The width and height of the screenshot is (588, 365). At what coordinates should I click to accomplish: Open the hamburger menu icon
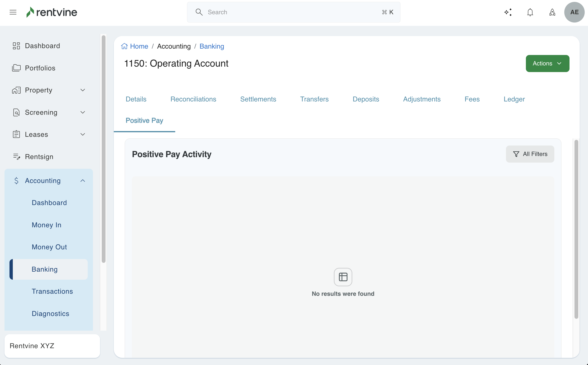pos(13,12)
